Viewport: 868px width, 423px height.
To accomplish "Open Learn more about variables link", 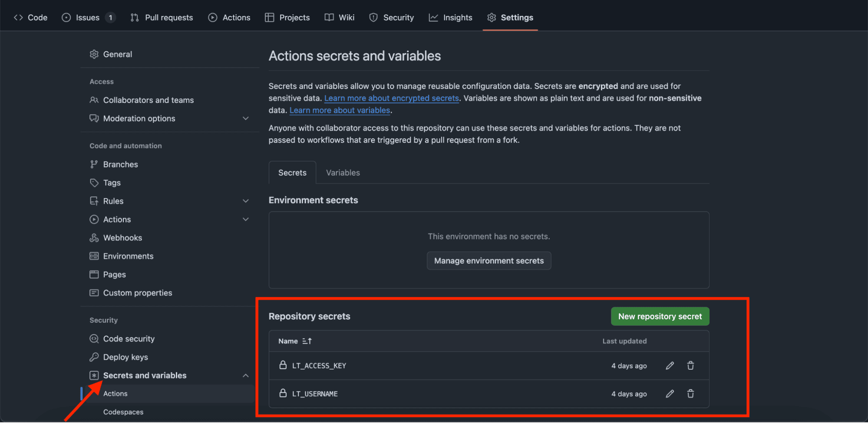I will click(340, 111).
